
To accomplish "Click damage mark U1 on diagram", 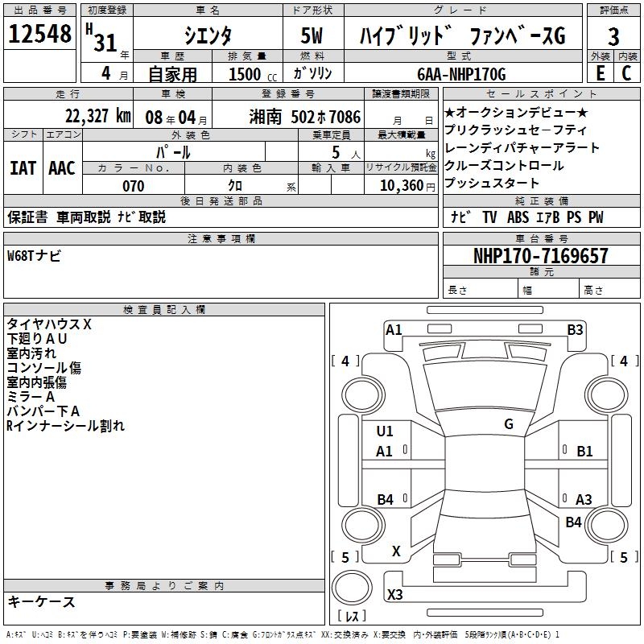I will click(x=385, y=431).
